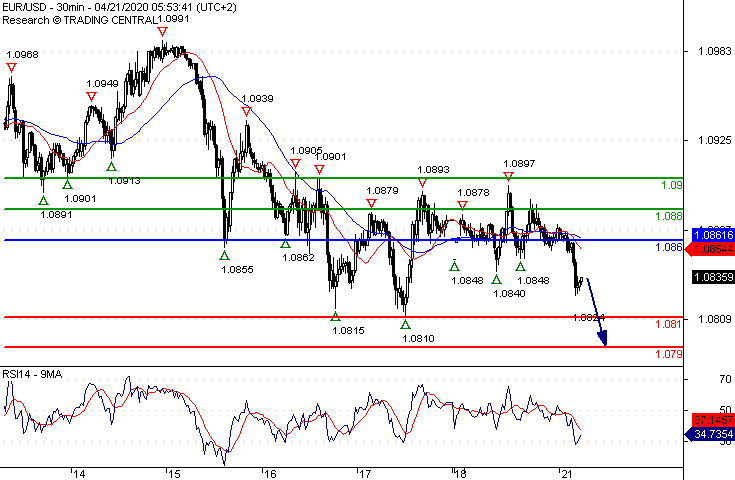Viewport: 735px width, 480px height.
Task: Click the 1.0840 low label
Action: click(x=509, y=293)
